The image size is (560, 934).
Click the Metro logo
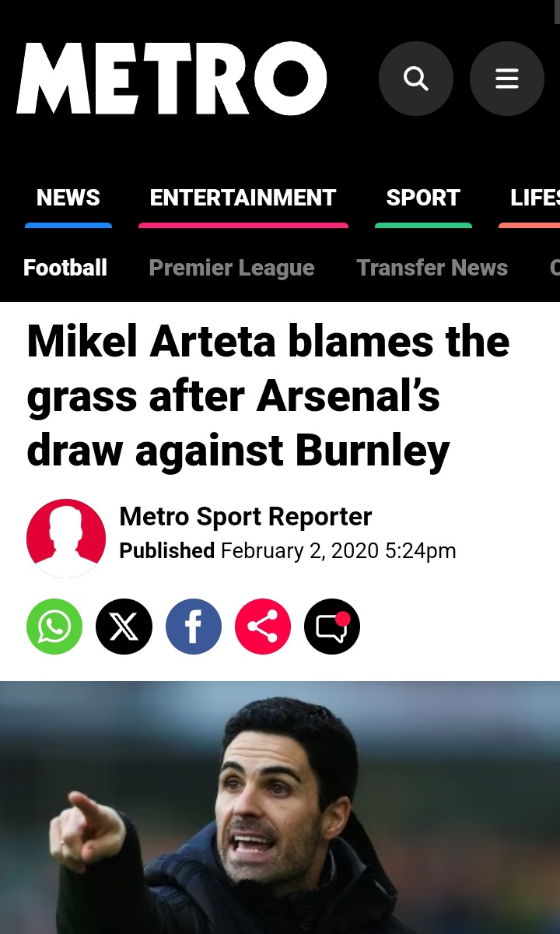point(171,79)
